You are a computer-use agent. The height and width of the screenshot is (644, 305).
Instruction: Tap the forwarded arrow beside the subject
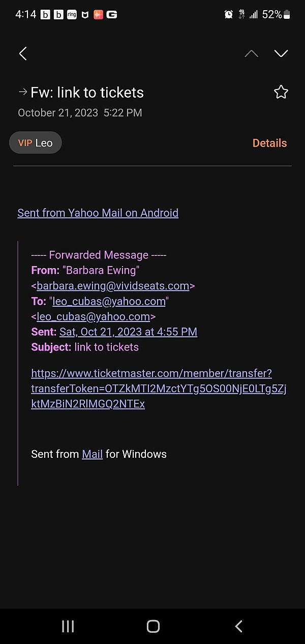pyautogui.click(x=22, y=92)
